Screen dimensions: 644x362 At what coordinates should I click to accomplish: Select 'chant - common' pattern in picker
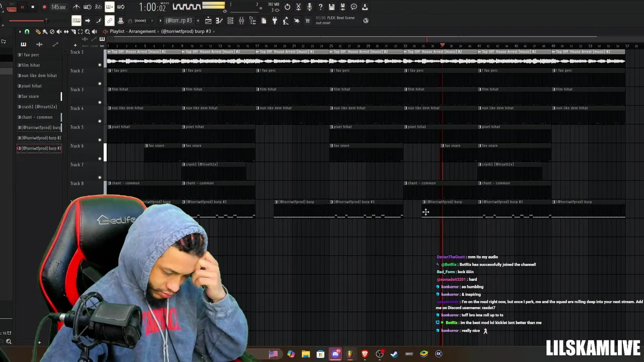pos(39,117)
